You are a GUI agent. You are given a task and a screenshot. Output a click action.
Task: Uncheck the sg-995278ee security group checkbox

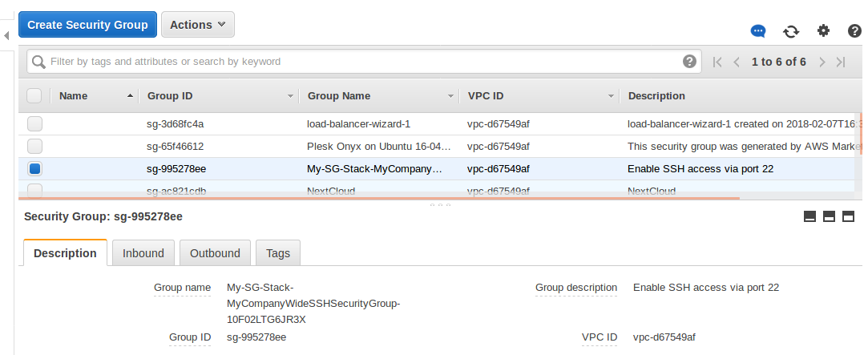(x=35, y=169)
